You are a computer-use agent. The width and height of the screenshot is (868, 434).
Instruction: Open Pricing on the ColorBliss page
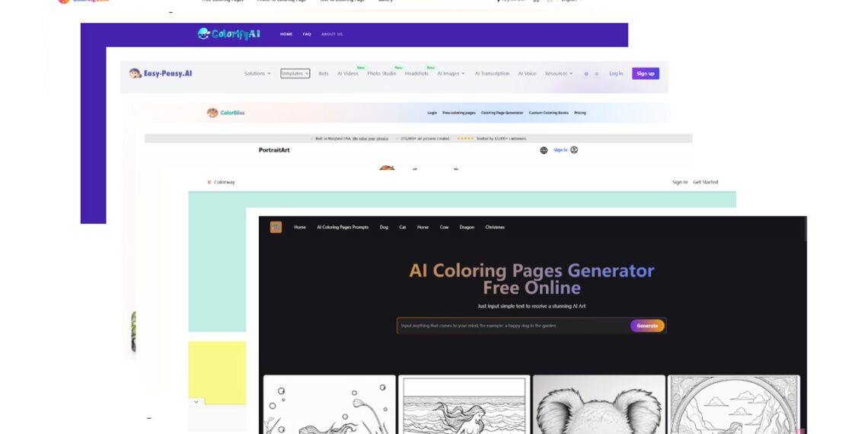point(580,113)
